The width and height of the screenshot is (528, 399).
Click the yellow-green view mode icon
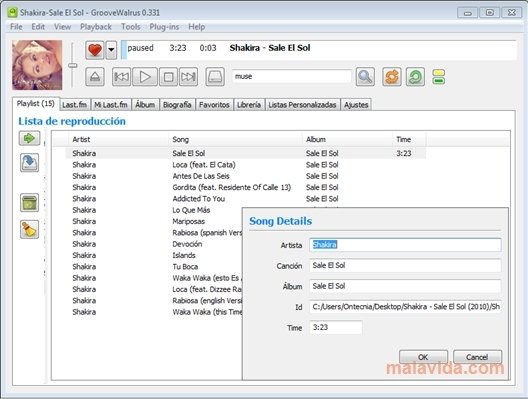point(439,77)
